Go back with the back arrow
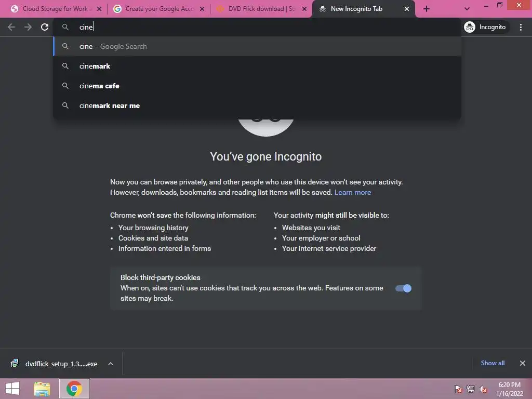Image resolution: width=532 pixels, height=399 pixels. tap(11, 27)
